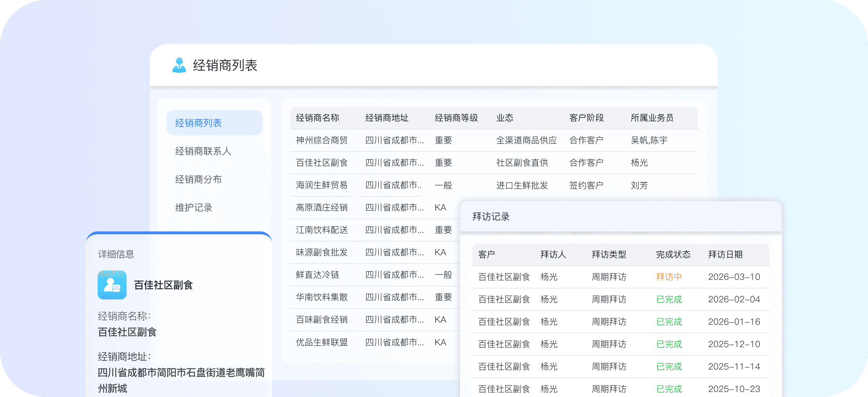
Task: Open 经销商联系人 sidebar item
Action: coord(203,151)
